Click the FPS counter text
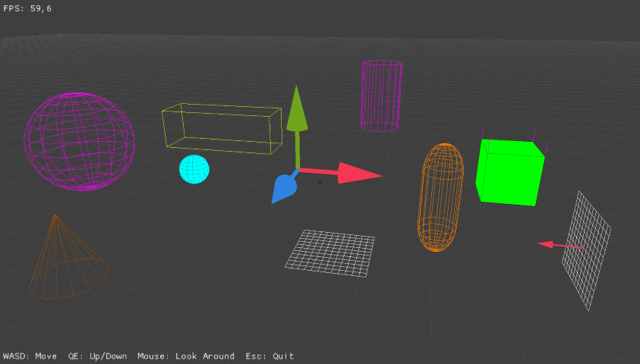 point(27,8)
